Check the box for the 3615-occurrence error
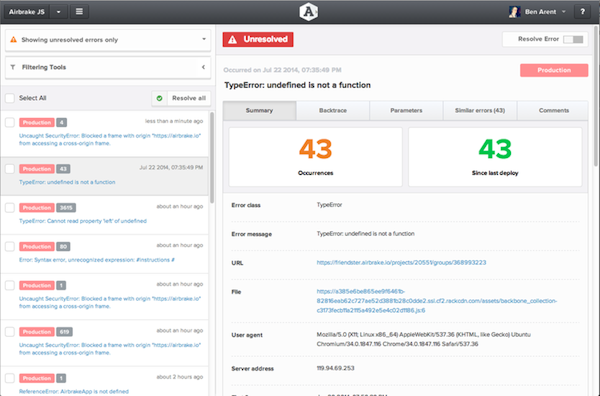 click(x=10, y=208)
